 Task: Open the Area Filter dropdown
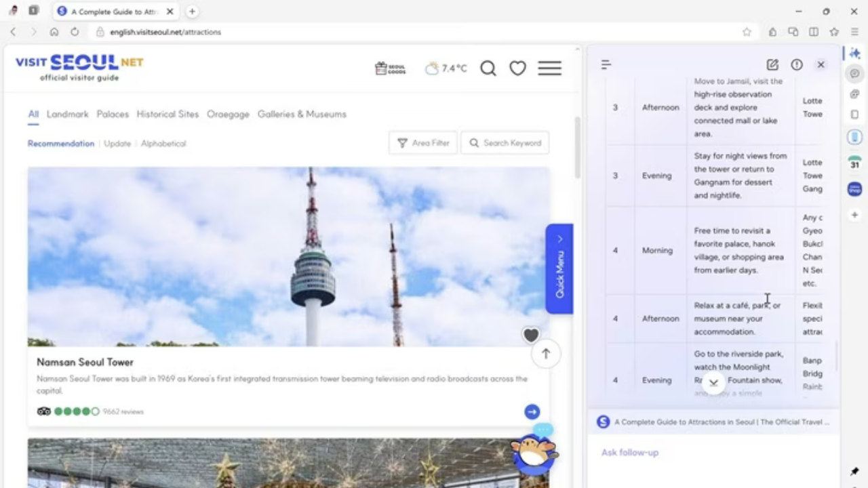click(423, 143)
